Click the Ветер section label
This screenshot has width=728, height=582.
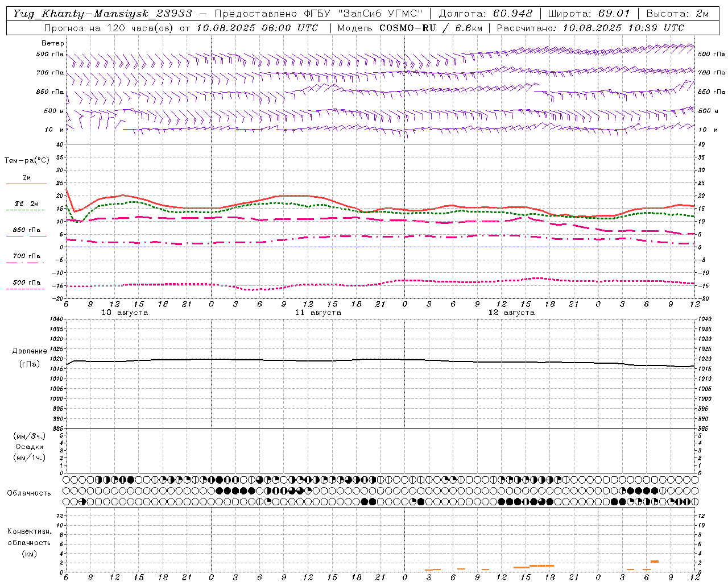(52, 43)
